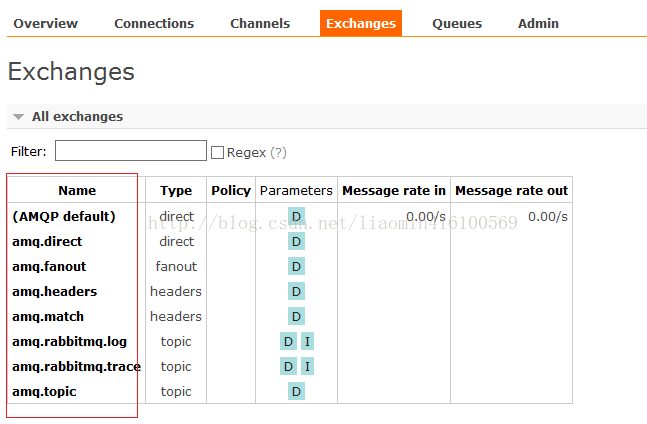Viewport: 647px width, 424px height.
Task: Select the Exchanges tab
Action: [361, 24]
